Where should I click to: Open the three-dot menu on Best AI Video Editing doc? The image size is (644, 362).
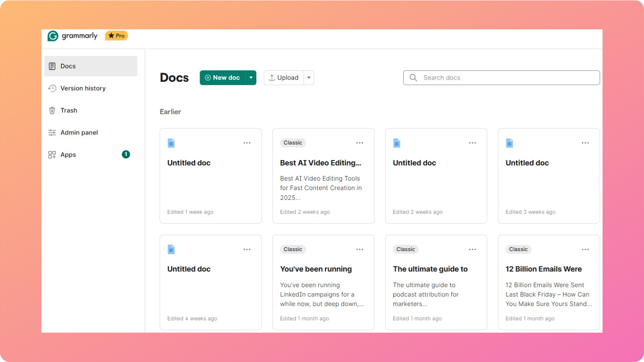tap(360, 143)
